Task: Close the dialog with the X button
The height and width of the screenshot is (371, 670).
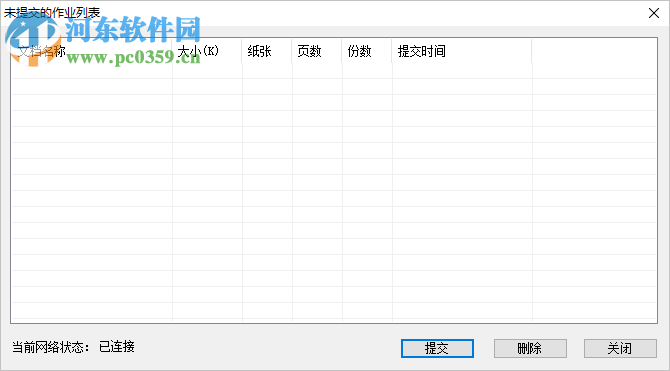Action: click(x=654, y=13)
